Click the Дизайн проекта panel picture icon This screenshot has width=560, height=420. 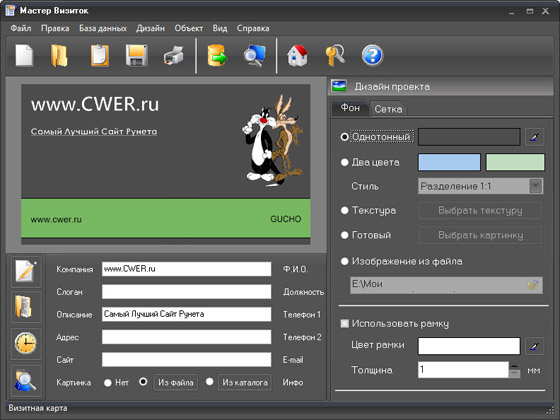(x=339, y=86)
